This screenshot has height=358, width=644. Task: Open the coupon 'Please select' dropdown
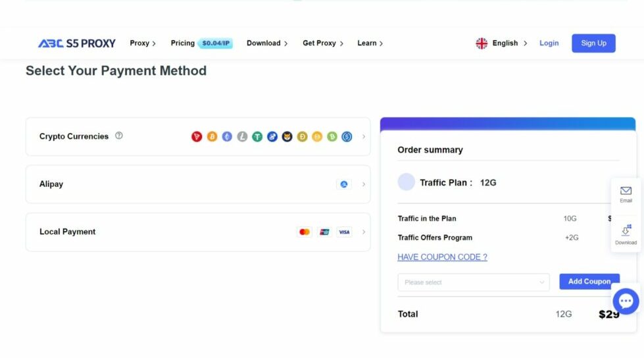(473, 282)
